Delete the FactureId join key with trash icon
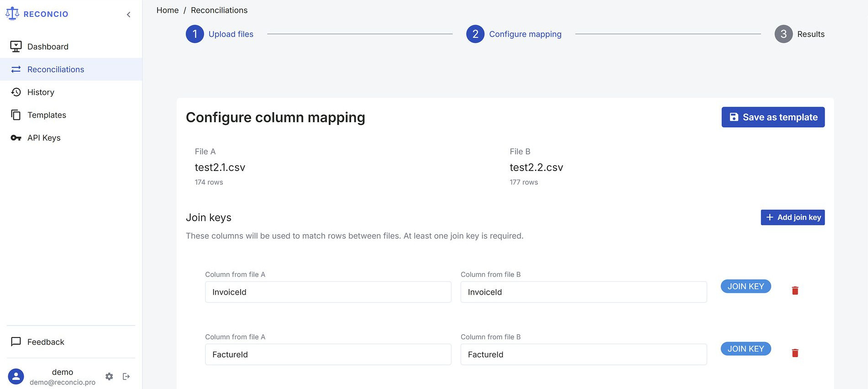This screenshot has width=868, height=389. point(795,353)
